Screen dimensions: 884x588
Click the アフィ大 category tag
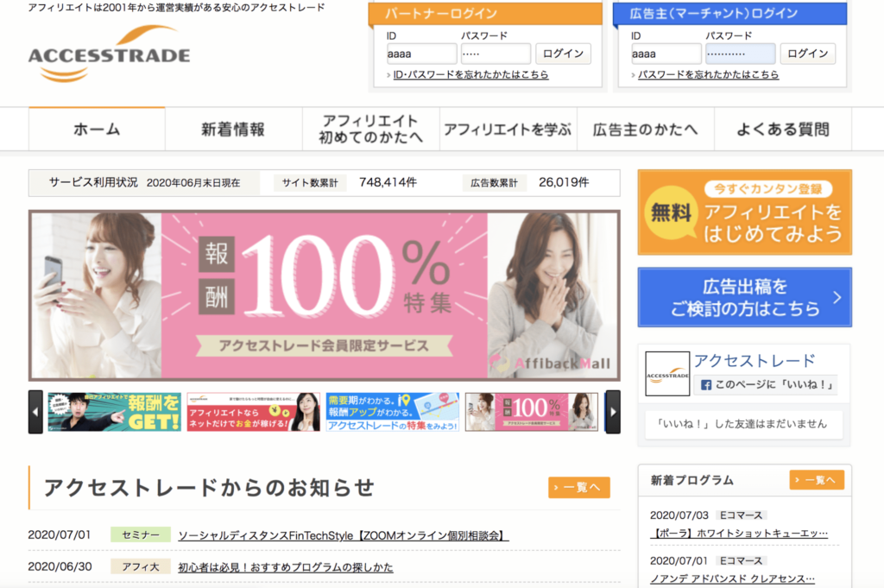click(x=141, y=566)
